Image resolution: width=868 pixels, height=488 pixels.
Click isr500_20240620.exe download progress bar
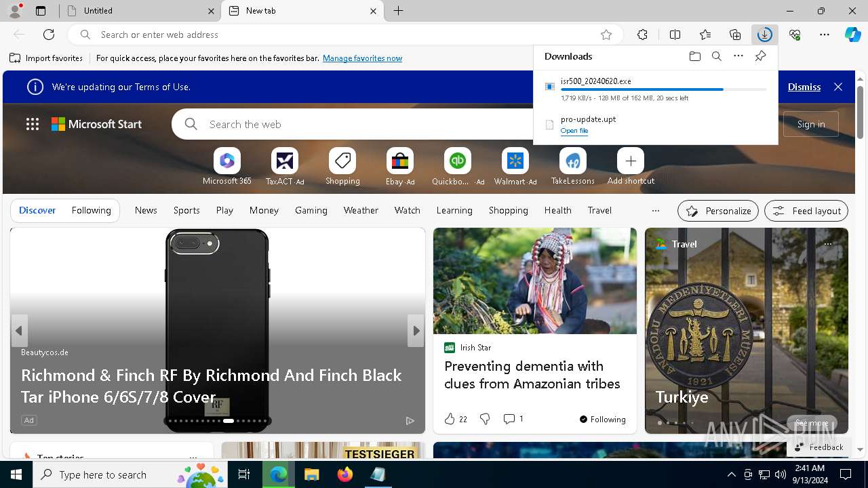(664, 89)
